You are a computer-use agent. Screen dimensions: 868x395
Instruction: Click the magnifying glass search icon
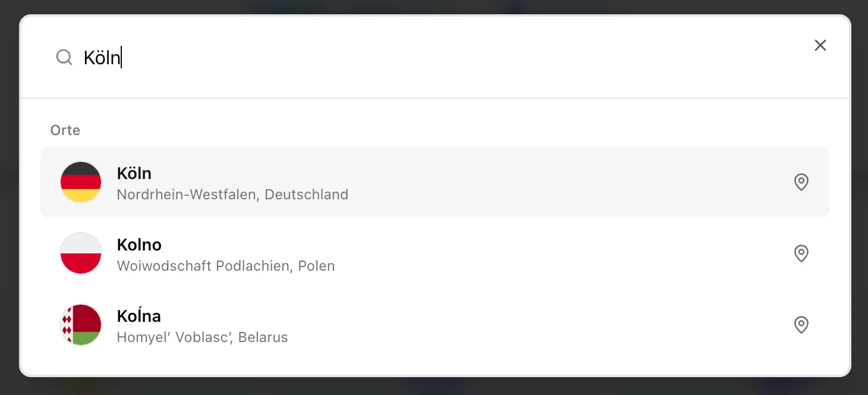[64, 57]
